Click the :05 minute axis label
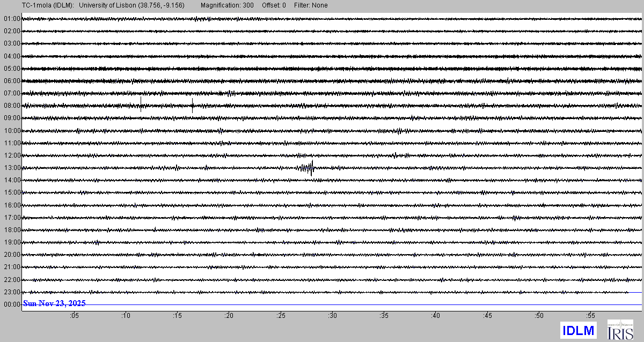This screenshot has height=342, width=644. tap(74, 316)
